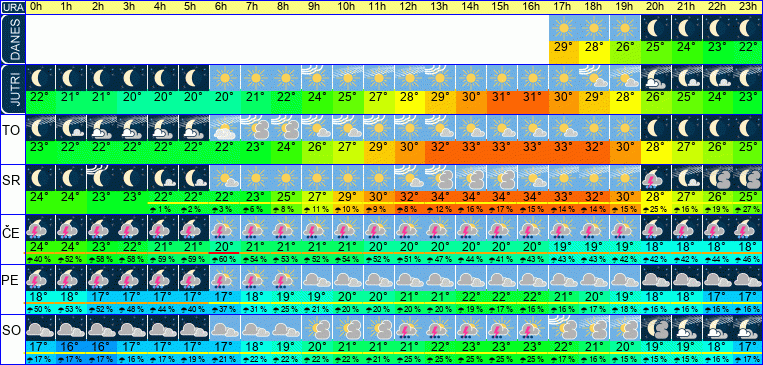Select the sun icon for SR at 8h
Screen dimensions: 763x365
point(287,178)
